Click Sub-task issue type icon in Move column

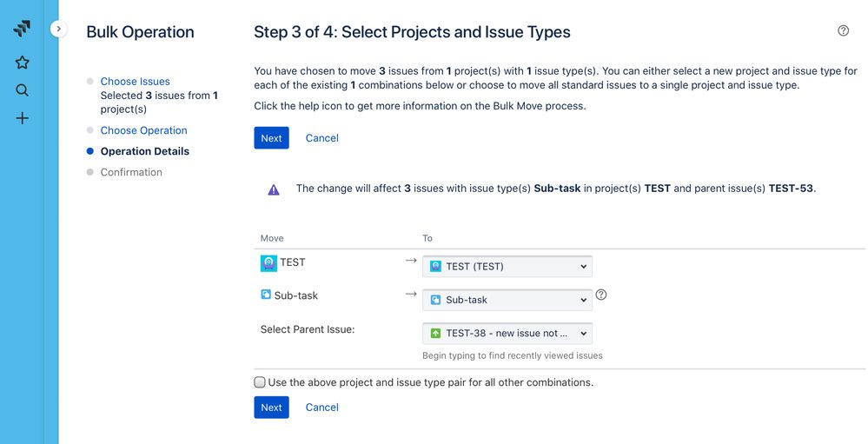tap(266, 295)
